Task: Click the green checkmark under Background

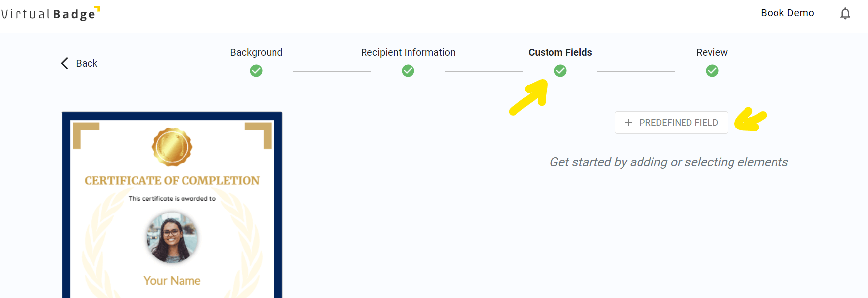Action: click(256, 71)
